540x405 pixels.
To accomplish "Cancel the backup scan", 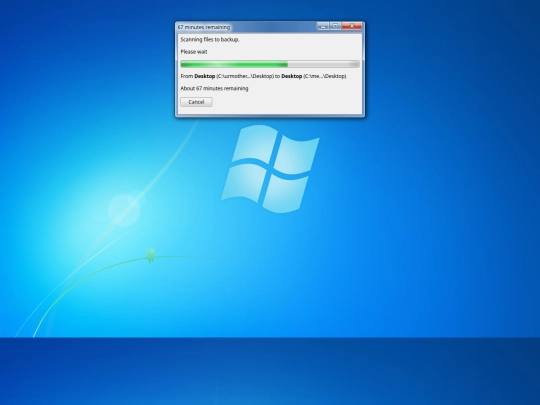I will [196, 102].
